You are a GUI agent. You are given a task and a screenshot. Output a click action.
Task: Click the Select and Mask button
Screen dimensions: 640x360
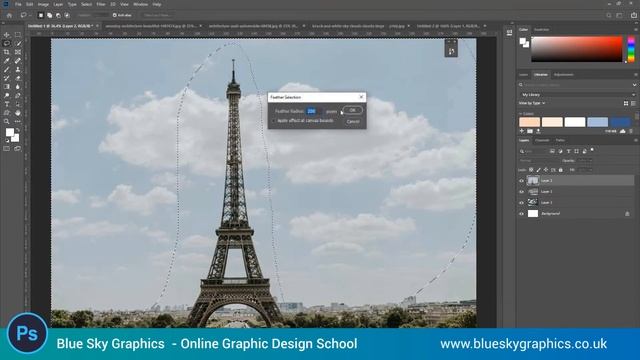[x=157, y=15]
